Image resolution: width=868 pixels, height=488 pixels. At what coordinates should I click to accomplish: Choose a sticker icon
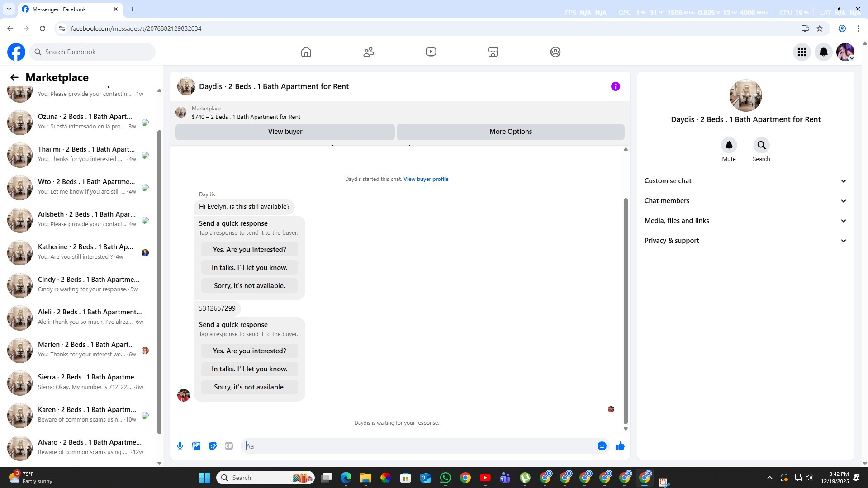click(x=213, y=446)
